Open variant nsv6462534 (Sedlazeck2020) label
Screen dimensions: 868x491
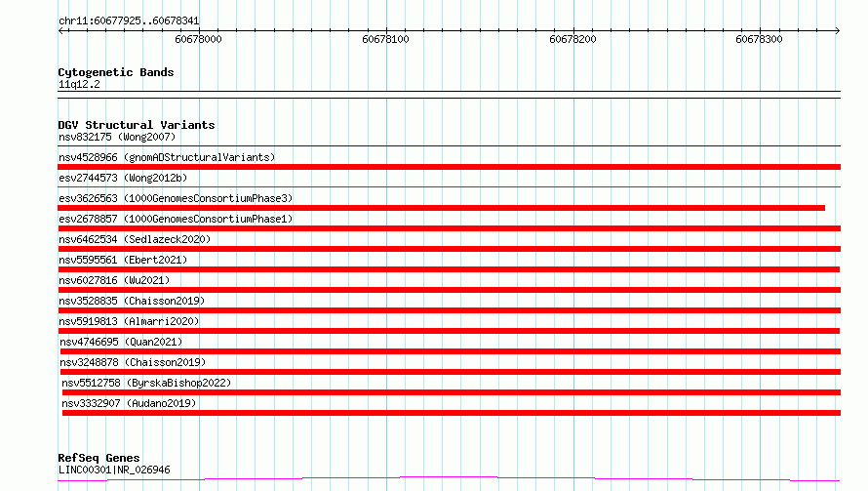(x=135, y=239)
